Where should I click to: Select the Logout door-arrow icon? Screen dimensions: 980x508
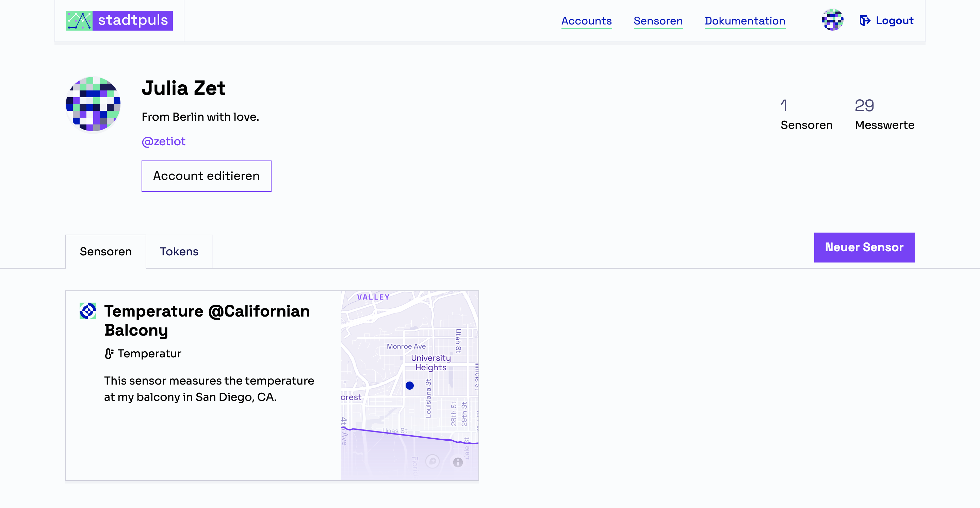(x=865, y=20)
